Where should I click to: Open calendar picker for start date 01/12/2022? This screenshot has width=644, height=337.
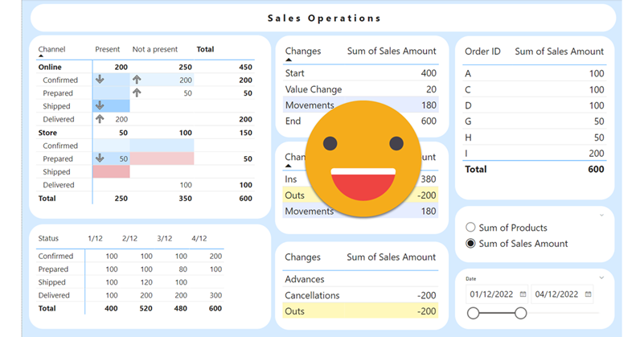click(523, 294)
